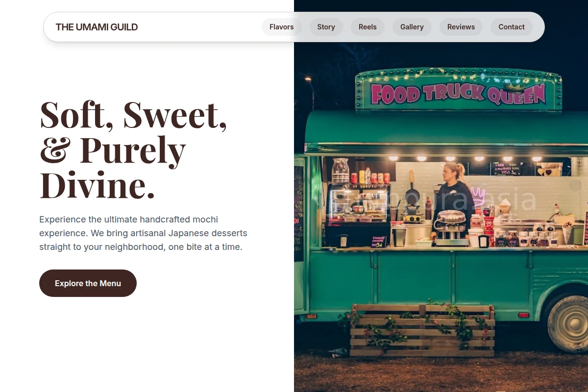Click the chalkboard menu inside the truck
The width and height of the screenshot is (588, 392).
coord(506,169)
